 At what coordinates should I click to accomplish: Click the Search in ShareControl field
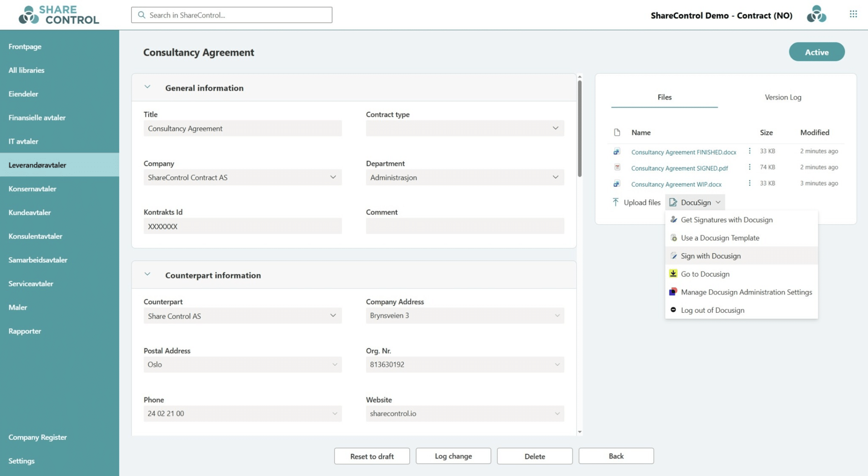tap(232, 15)
